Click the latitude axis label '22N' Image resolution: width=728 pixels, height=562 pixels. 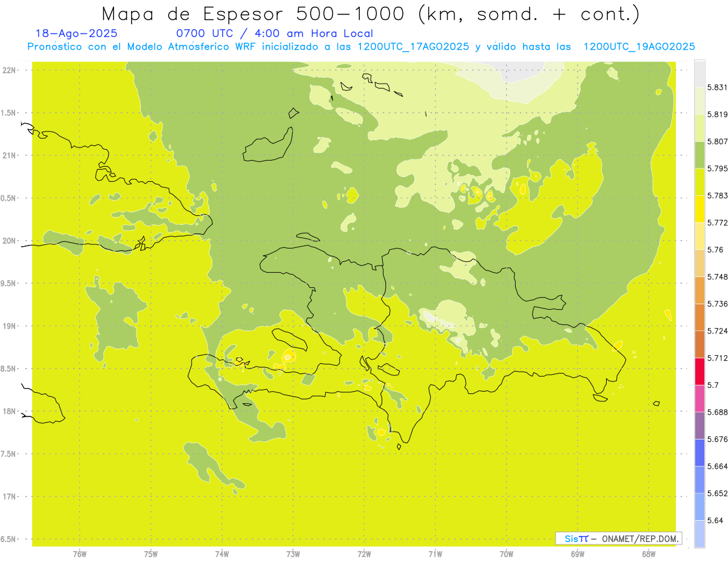[x=10, y=70]
